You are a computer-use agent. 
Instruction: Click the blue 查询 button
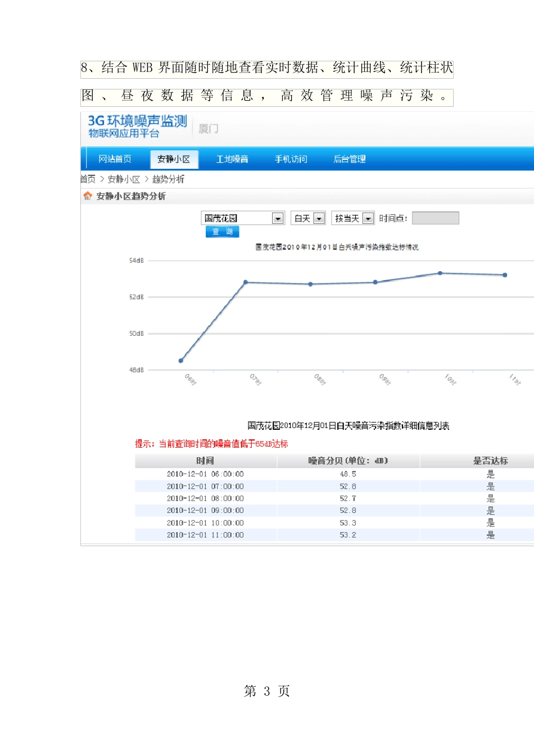pos(223,232)
